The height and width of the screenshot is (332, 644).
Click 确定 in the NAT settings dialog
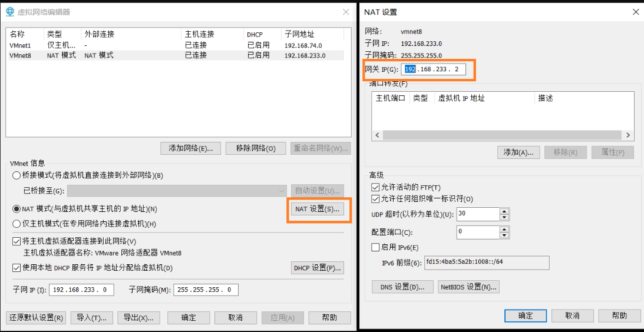pos(526,316)
